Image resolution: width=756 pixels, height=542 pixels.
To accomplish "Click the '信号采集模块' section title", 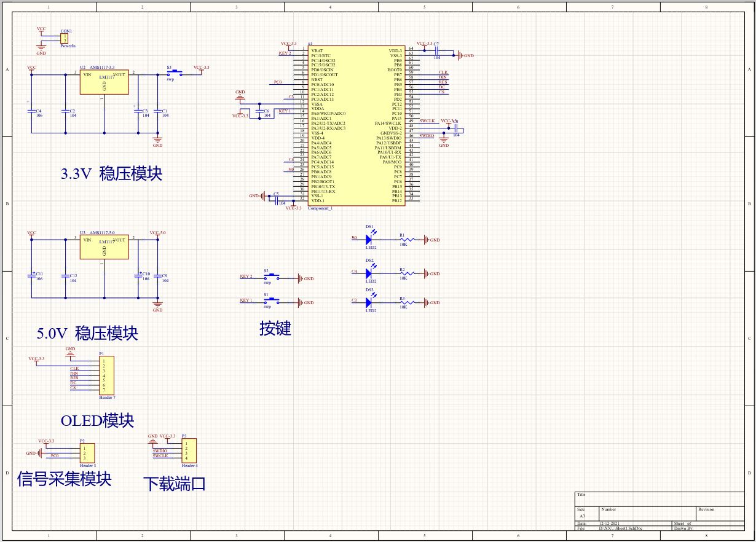I will [65, 479].
